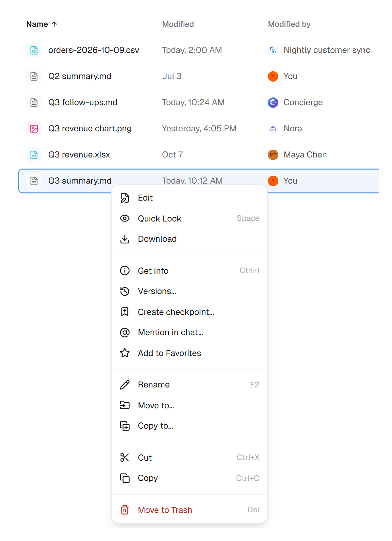The width and height of the screenshot is (392, 541).
Task: Click the Versions history clock icon
Action: (x=125, y=291)
